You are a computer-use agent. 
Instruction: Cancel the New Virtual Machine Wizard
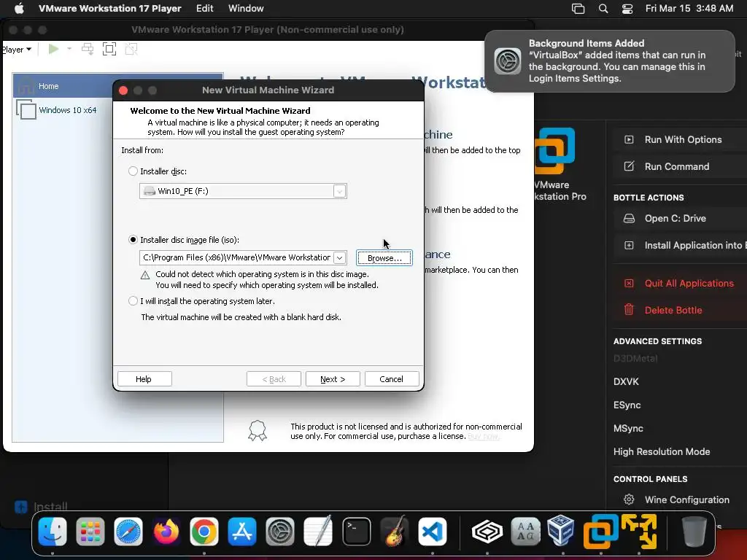click(x=391, y=379)
